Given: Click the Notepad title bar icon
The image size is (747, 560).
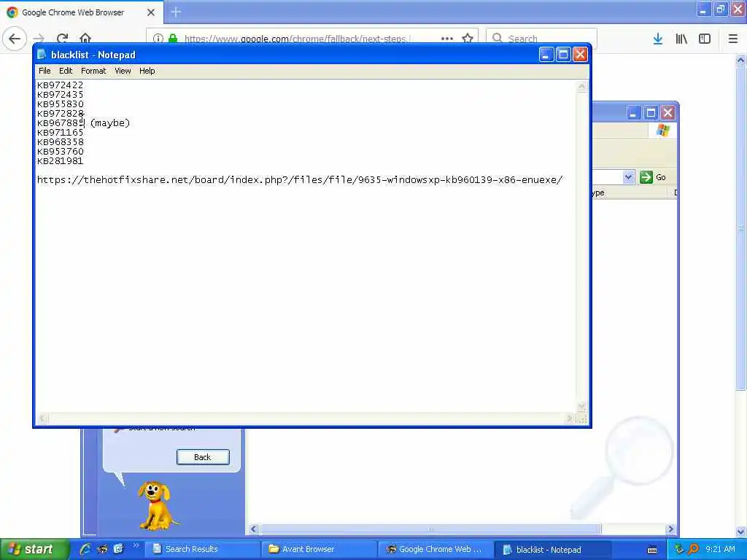Looking at the screenshot, I should point(42,54).
